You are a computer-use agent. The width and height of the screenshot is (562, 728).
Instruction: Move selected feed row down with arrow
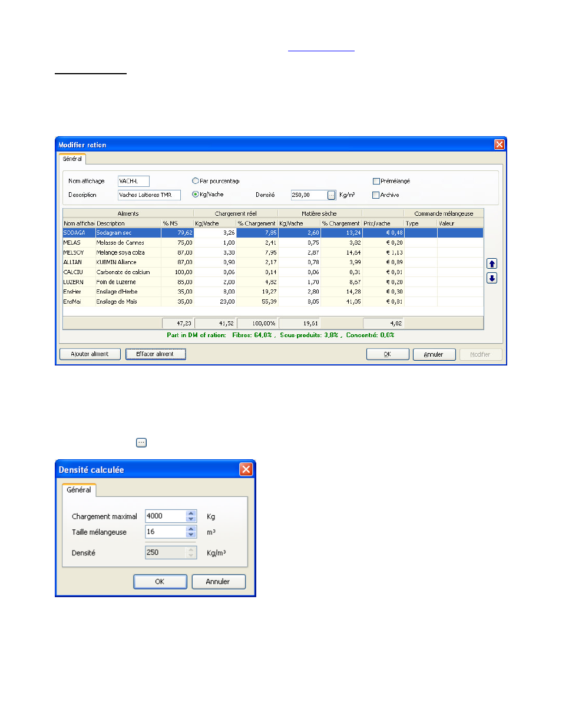coord(492,278)
